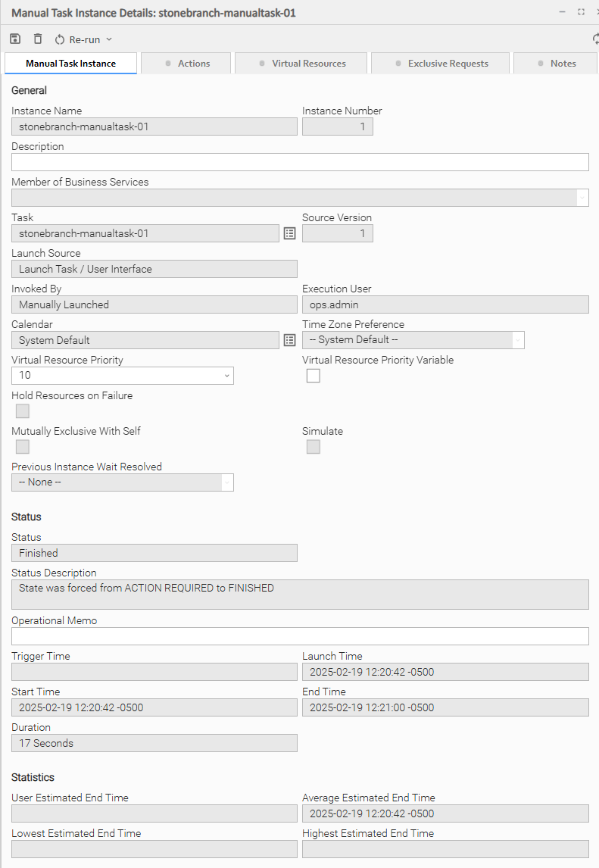599x868 pixels.
Task: Open the Calendar details icon beside System Default
Action: (289, 340)
